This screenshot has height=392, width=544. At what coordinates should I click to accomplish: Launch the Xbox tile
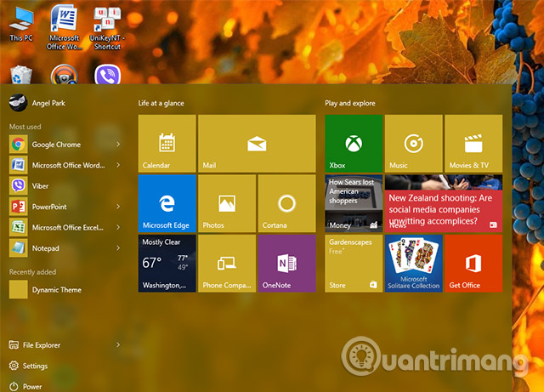click(x=354, y=144)
